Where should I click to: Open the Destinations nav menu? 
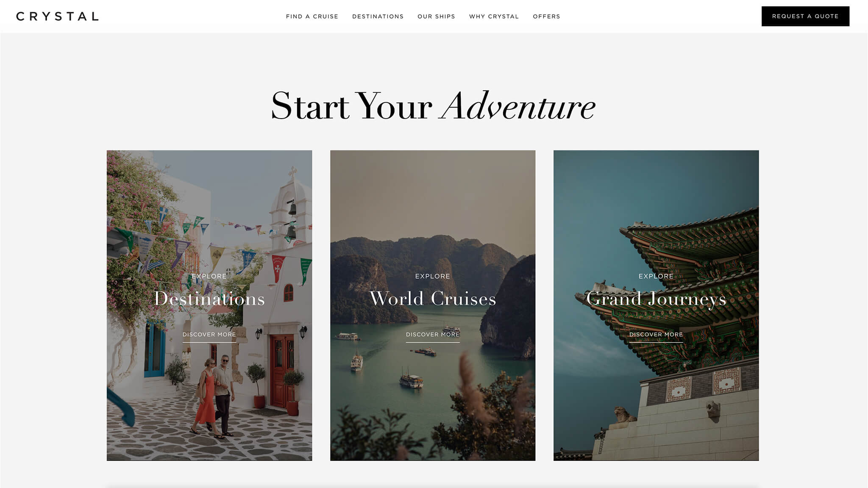coord(378,17)
